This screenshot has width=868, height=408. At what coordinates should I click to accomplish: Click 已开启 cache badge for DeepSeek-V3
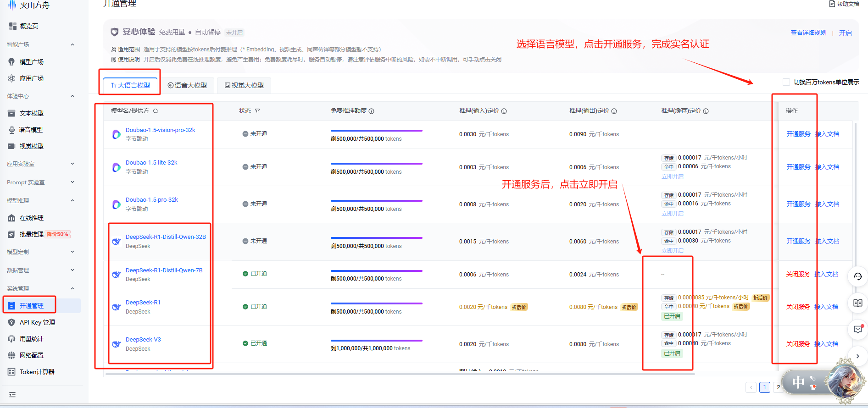(x=672, y=353)
